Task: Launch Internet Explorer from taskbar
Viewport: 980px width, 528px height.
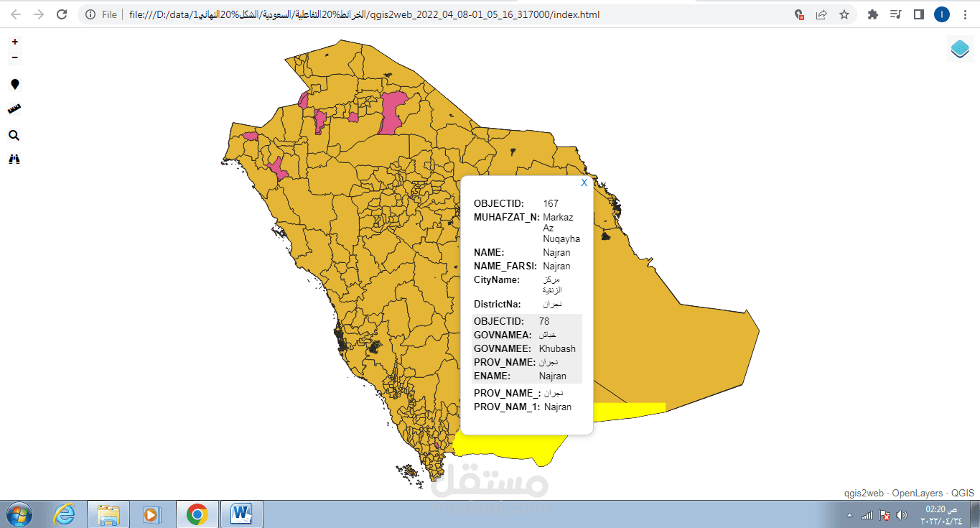Action: pyautogui.click(x=65, y=514)
